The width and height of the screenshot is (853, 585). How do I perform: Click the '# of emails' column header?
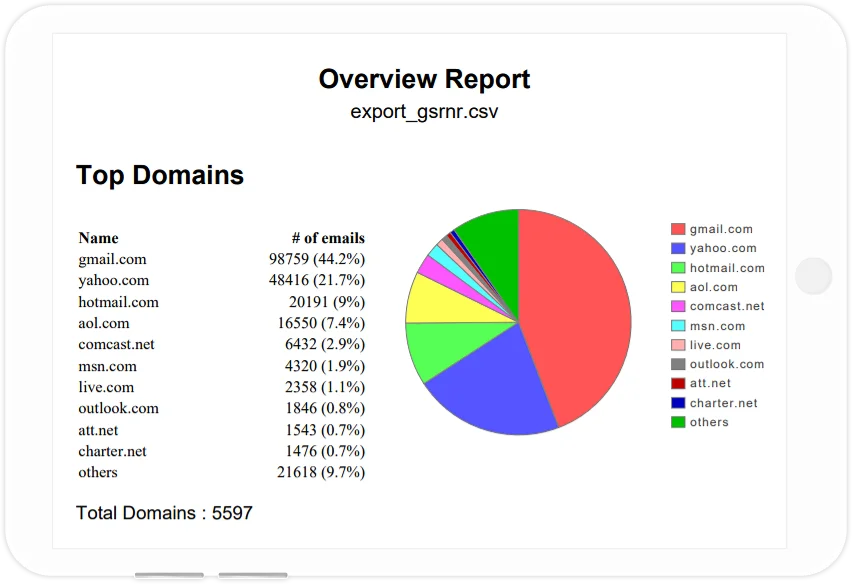328,238
